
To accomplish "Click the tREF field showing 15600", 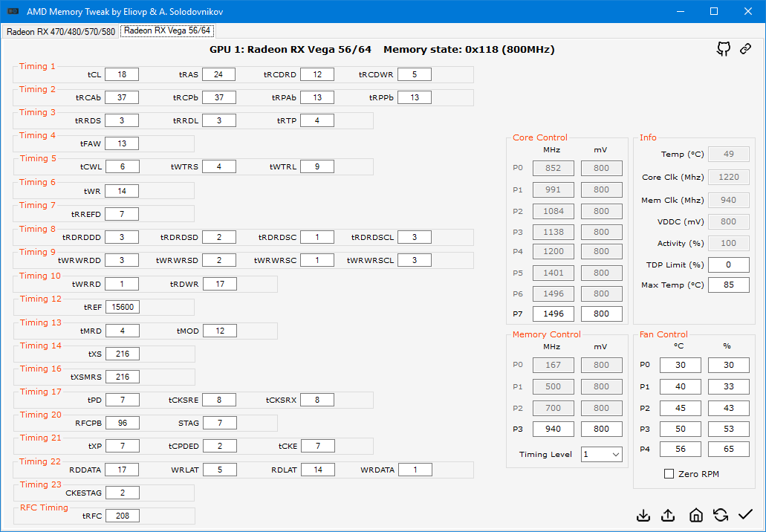I will pyautogui.click(x=123, y=307).
